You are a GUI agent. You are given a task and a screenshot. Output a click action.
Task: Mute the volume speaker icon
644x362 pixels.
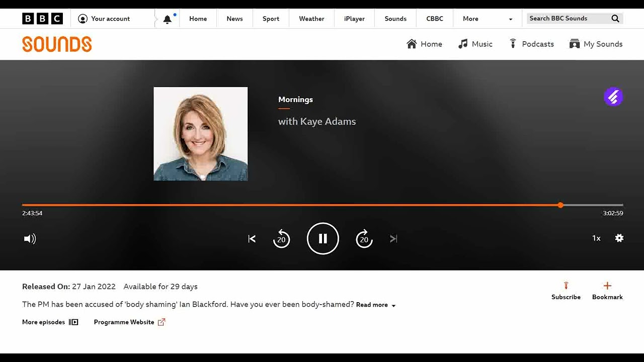(30, 239)
